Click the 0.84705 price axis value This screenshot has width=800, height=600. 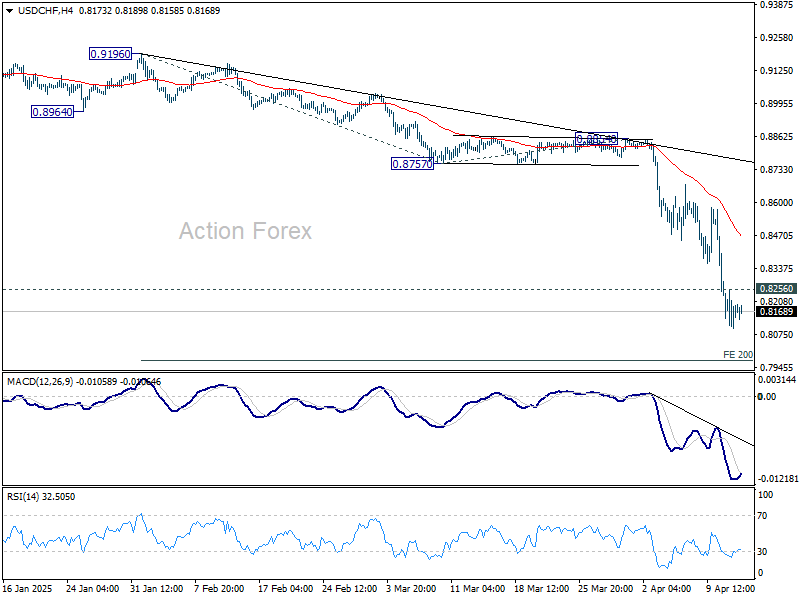776,236
